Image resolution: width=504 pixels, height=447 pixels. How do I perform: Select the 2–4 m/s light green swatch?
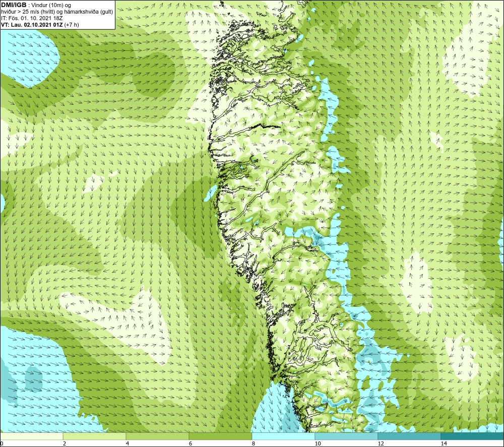click(95, 436)
